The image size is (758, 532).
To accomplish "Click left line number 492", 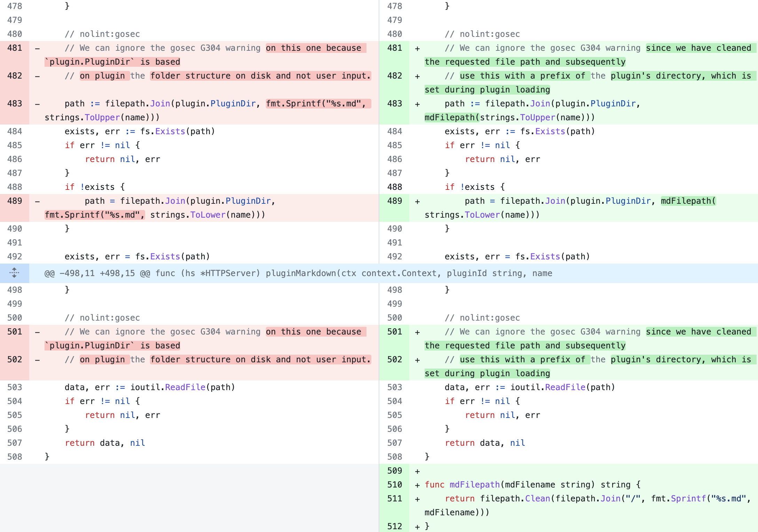I will 15,257.
